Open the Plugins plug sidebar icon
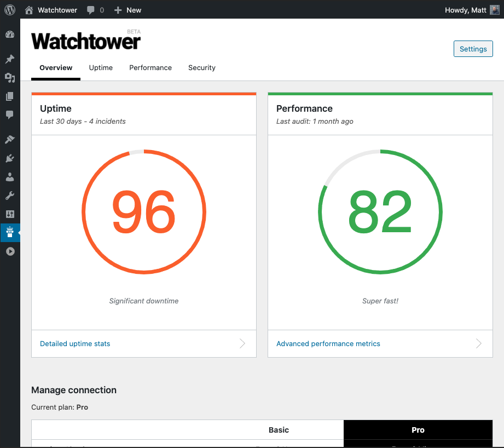 coord(10,158)
